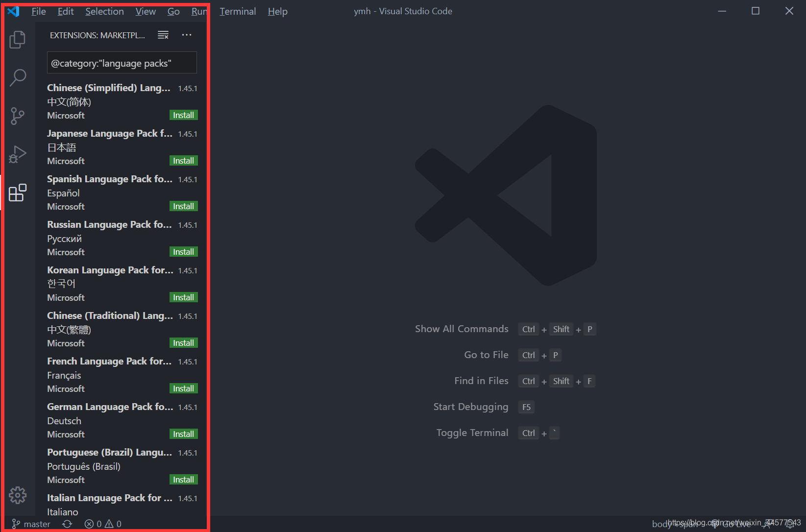Open the "Japanese Language Pack f..." extension title

pos(110,133)
